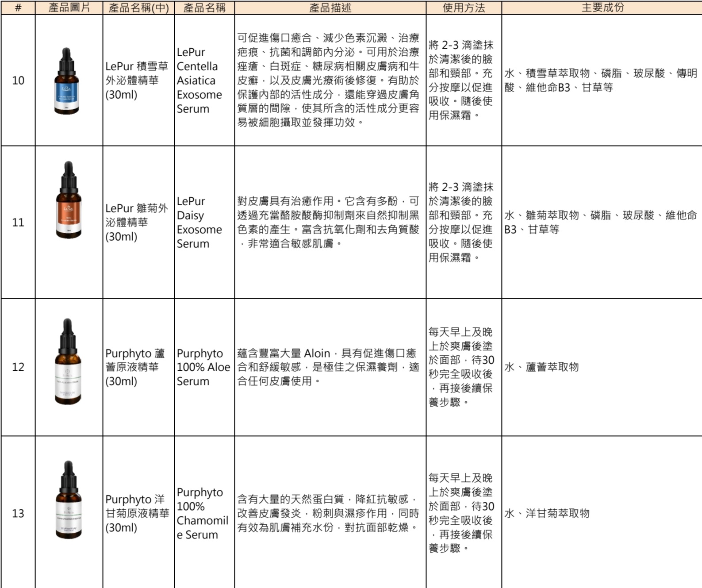Select the LePur Centella Asiatica Exosome Serum cell

pos(204,80)
